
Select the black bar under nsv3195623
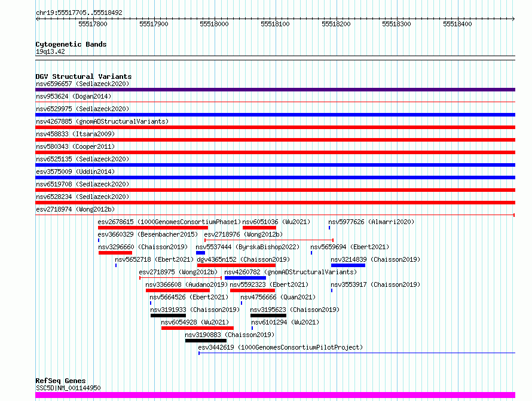tap(268, 316)
